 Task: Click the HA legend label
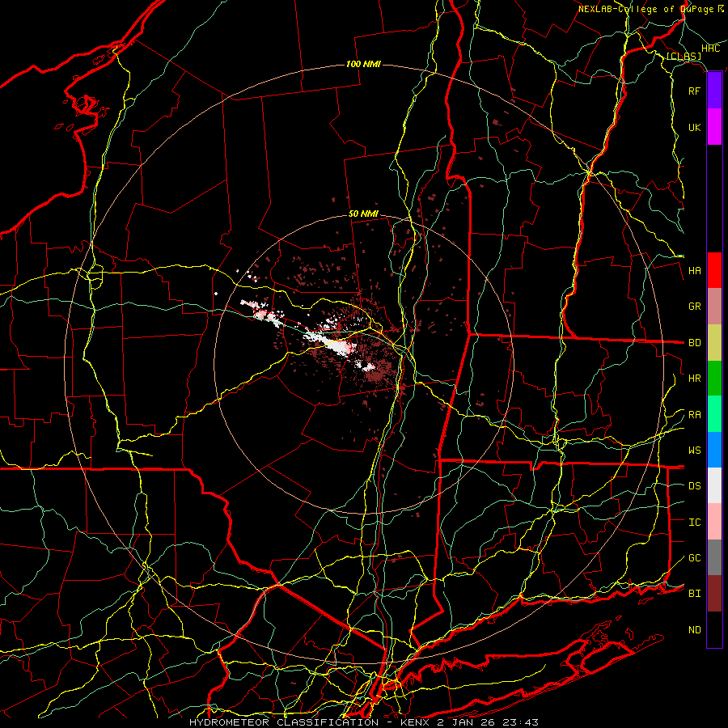click(695, 270)
